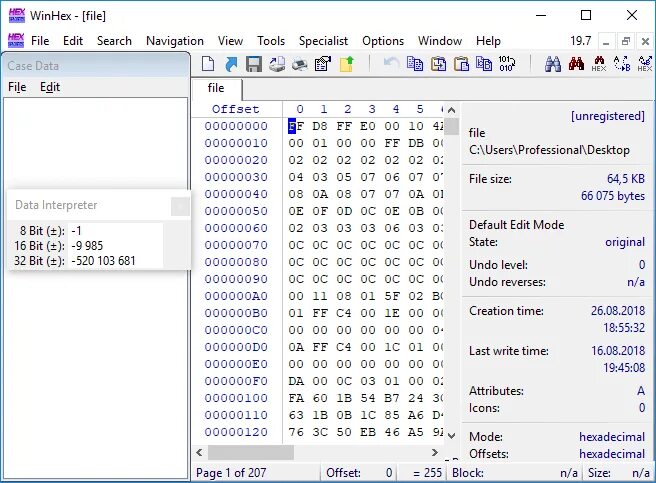Save file using floppy disk icon

click(254, 64)
